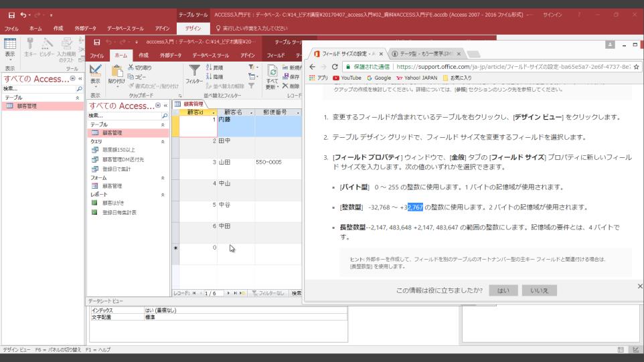Open Yahoo! JAPAN bookmark

(416, 78)
